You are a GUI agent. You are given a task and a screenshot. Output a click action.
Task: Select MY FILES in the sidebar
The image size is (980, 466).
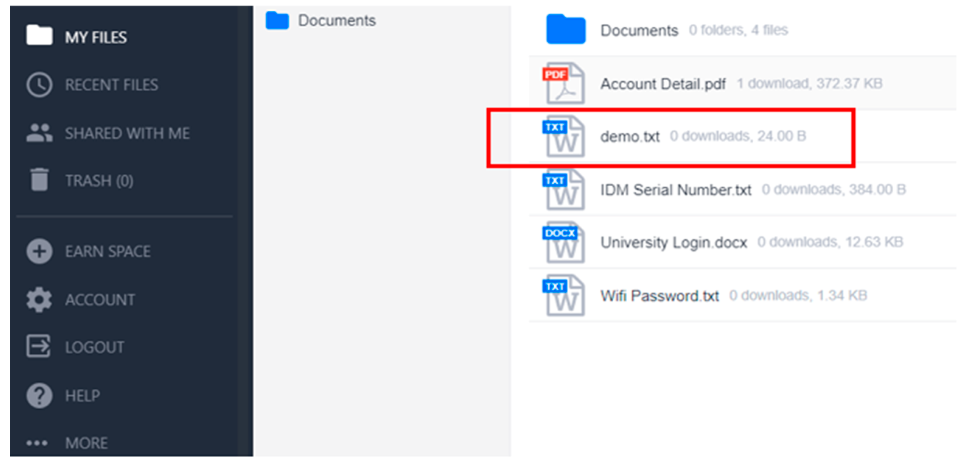click(96, 37)
